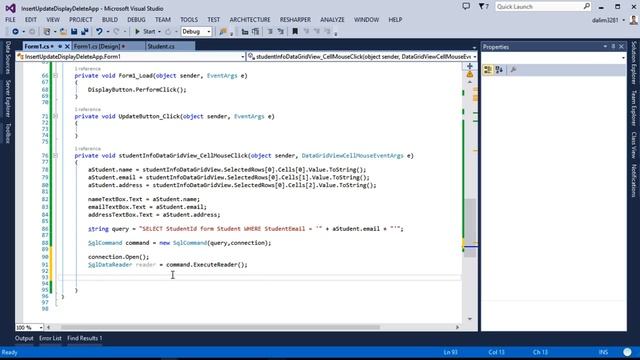The width and height of the screenshot is (640, 360).
Task: Switch Properties to Alphabetical sort
Action: [x=499, y=70]
